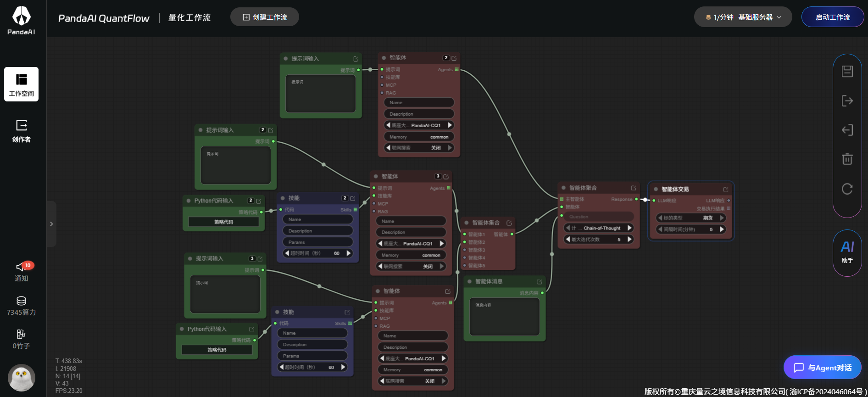Click the Description field on 智能体 node numbered 3
The image size is (868, 397).
point(411,232)
